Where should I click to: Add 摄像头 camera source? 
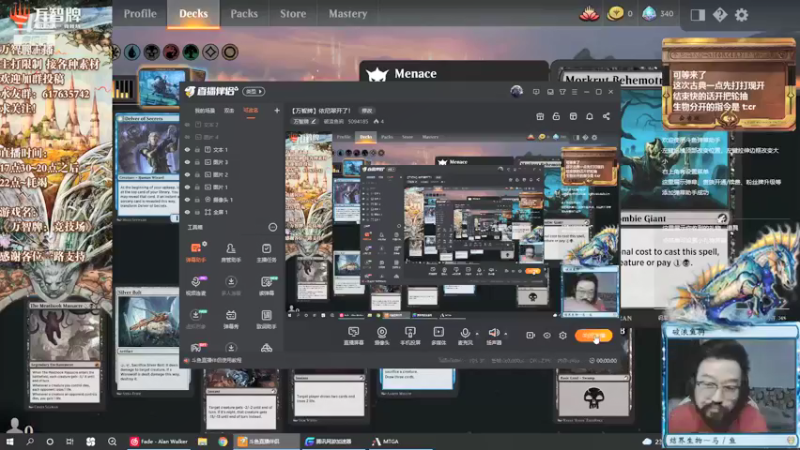382,336
